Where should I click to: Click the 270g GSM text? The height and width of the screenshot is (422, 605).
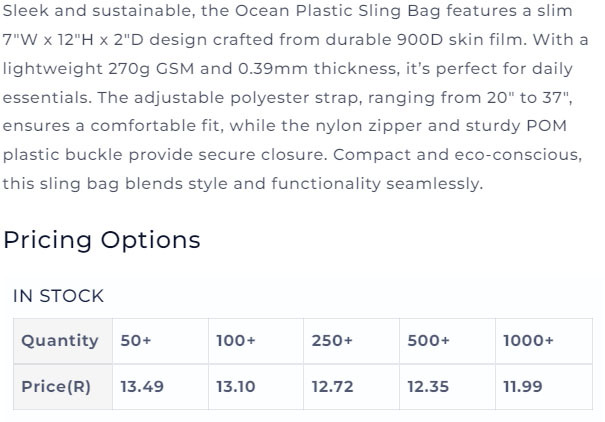click(151, 69)
